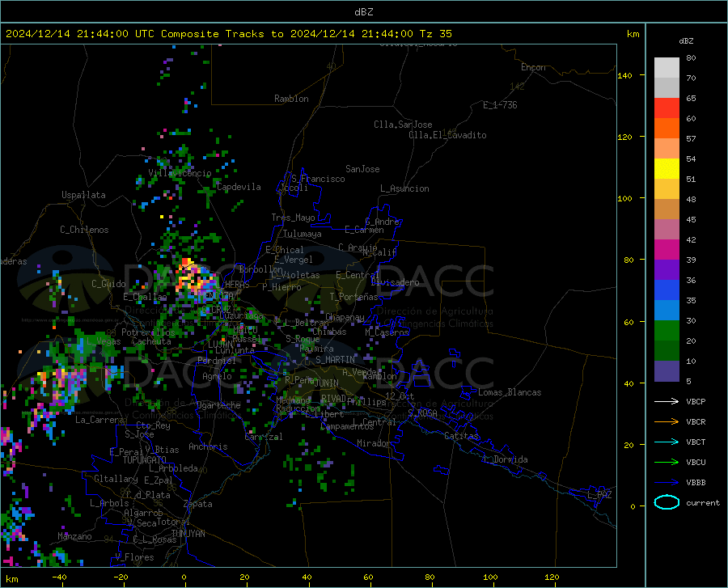Click the Divisadero place label
The width and height of the screenshot is (728, 588).
coord(395,282)
